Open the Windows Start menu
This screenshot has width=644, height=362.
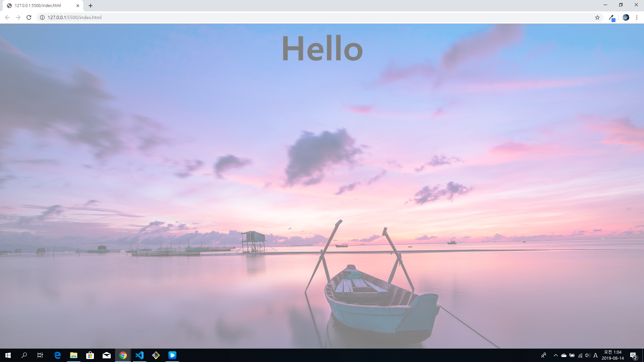[x=8, y=355]
